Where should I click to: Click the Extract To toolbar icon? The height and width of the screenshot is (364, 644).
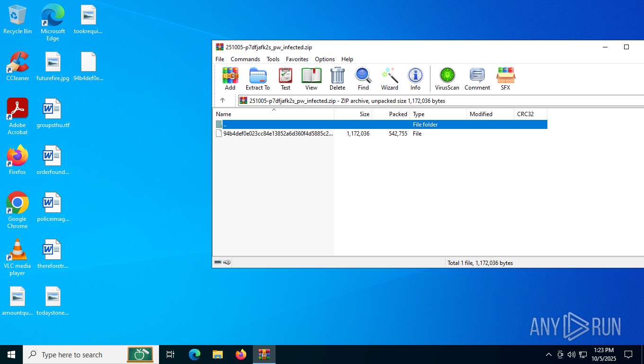[258, 79]
